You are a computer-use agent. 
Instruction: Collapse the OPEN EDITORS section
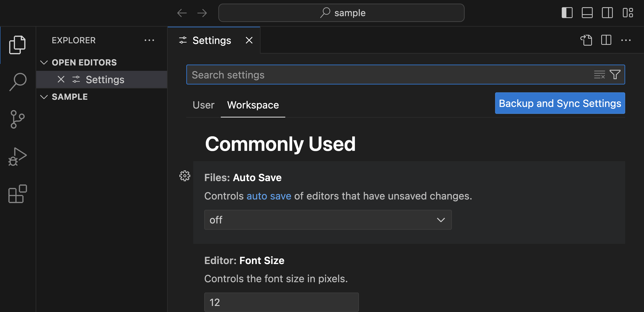coord(44,63)
